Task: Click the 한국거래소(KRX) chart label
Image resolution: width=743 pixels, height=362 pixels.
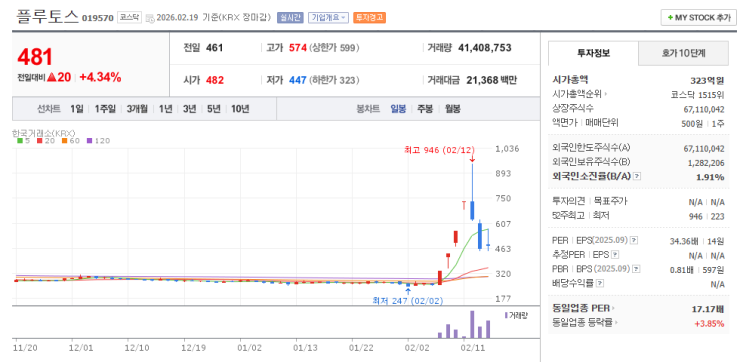Action: (44, 133)
